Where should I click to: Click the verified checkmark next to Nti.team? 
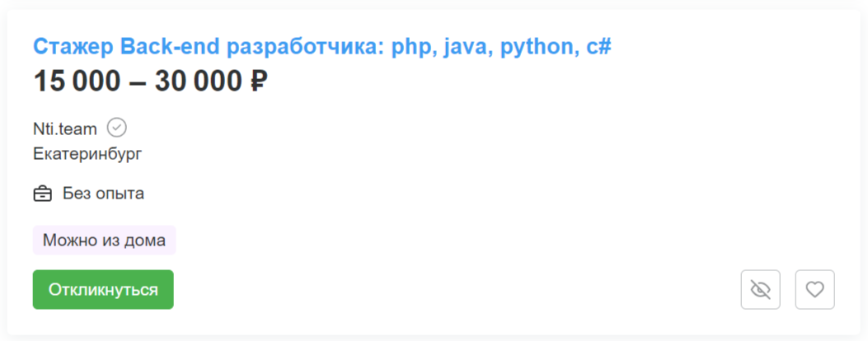pyautogui.click(x=117, y=128)
